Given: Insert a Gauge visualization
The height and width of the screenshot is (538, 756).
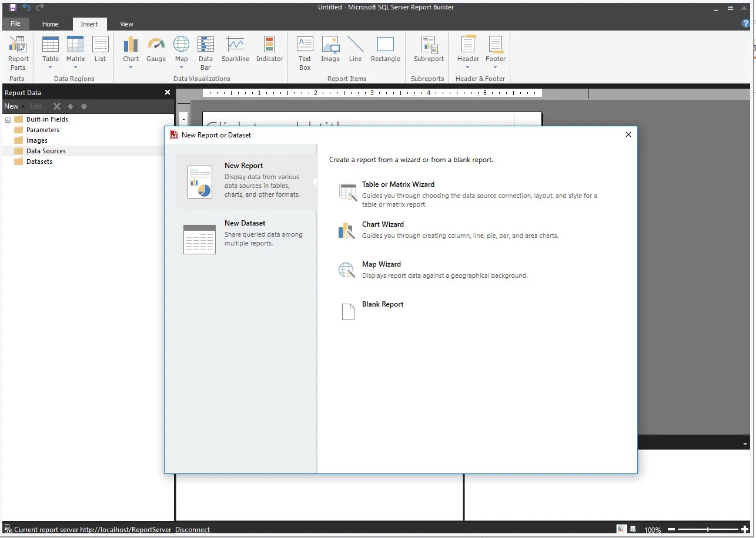Looking at the screenshot, I should pyautogui.click(x=156, y=50).
